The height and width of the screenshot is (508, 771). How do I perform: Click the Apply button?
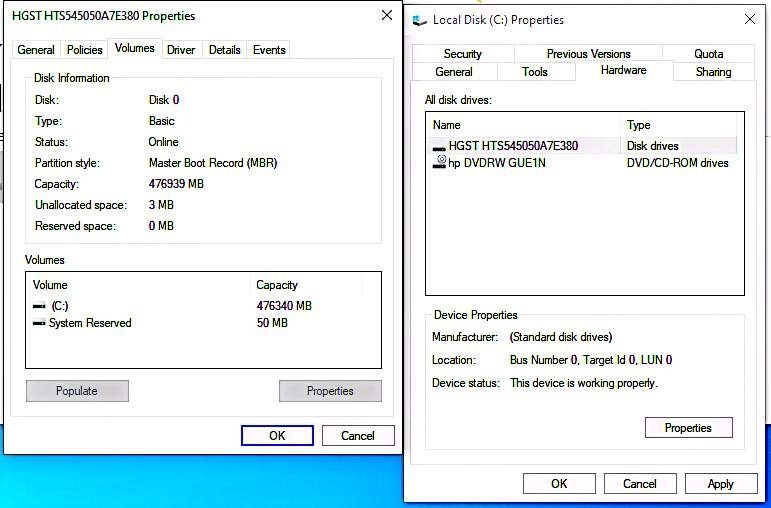tap(721, 484)
